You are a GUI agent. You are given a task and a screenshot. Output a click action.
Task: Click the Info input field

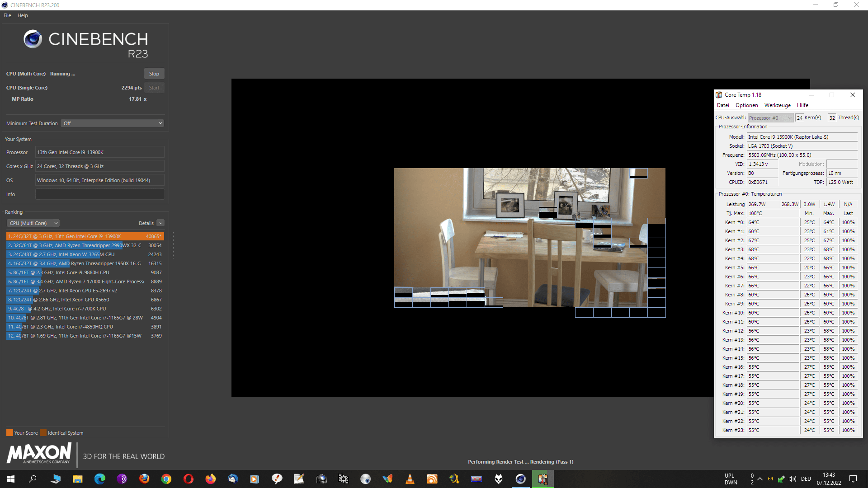point(100,194)
